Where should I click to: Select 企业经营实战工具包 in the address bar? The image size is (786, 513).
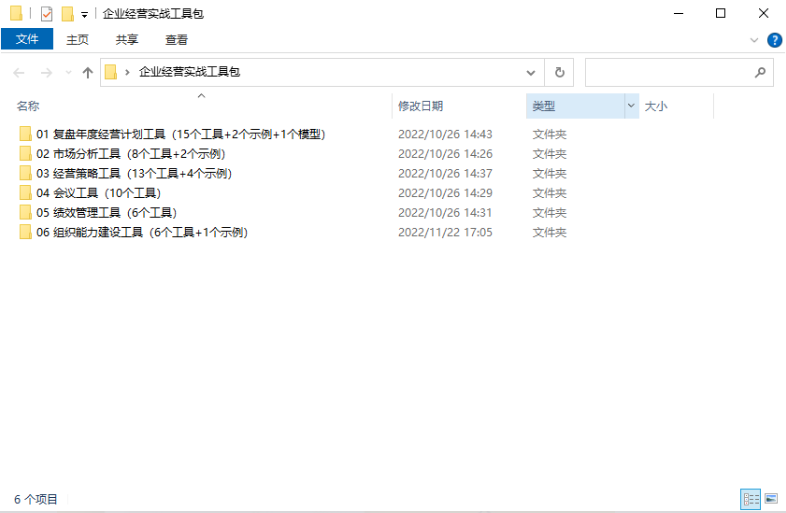click(x=189, y=72)
